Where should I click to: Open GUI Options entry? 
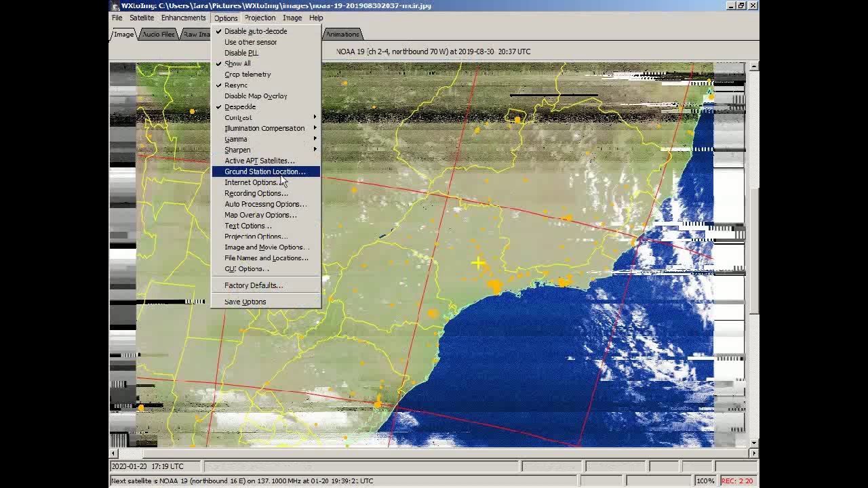click(x=266, y=269)
